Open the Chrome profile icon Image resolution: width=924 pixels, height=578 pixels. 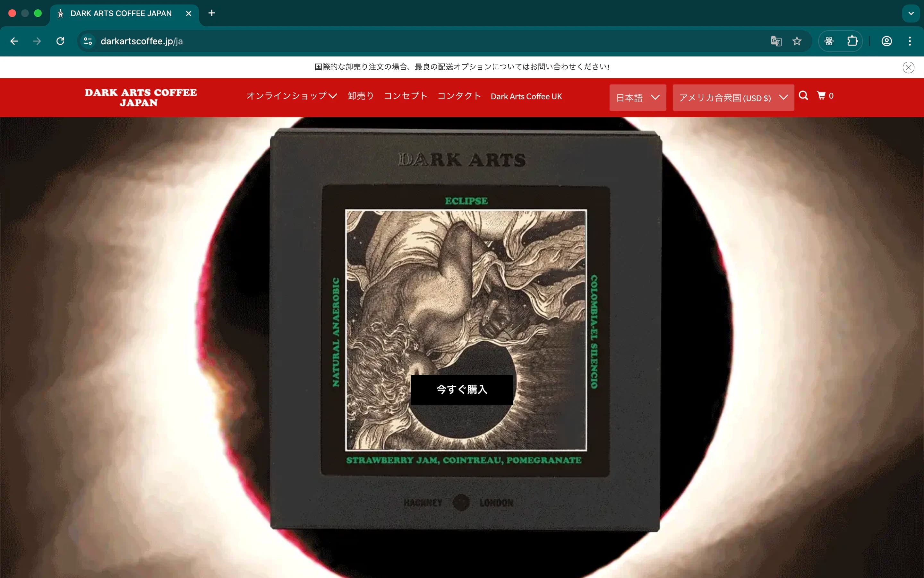point(886,41)
